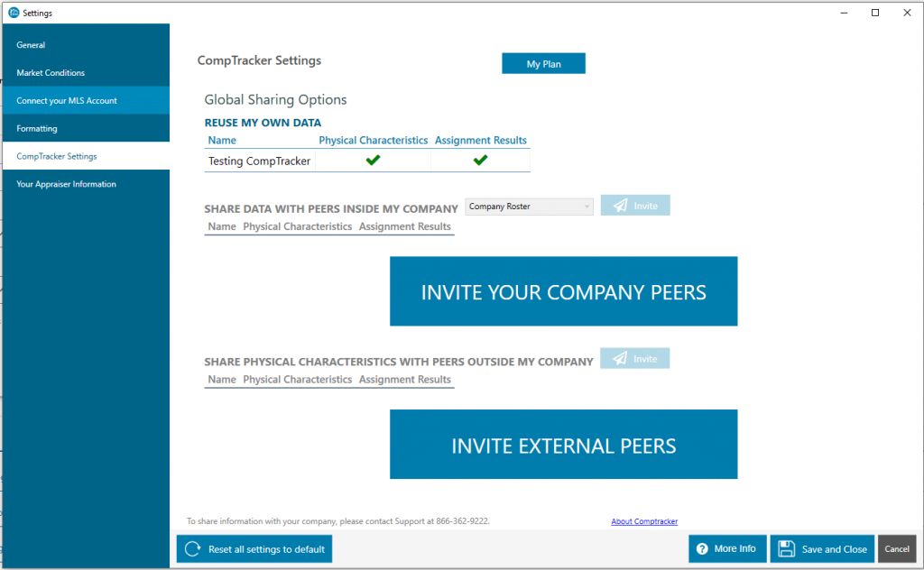Click the Support contact text at bottom
Screen dimensions: 924x570
[x=338, y=521]
